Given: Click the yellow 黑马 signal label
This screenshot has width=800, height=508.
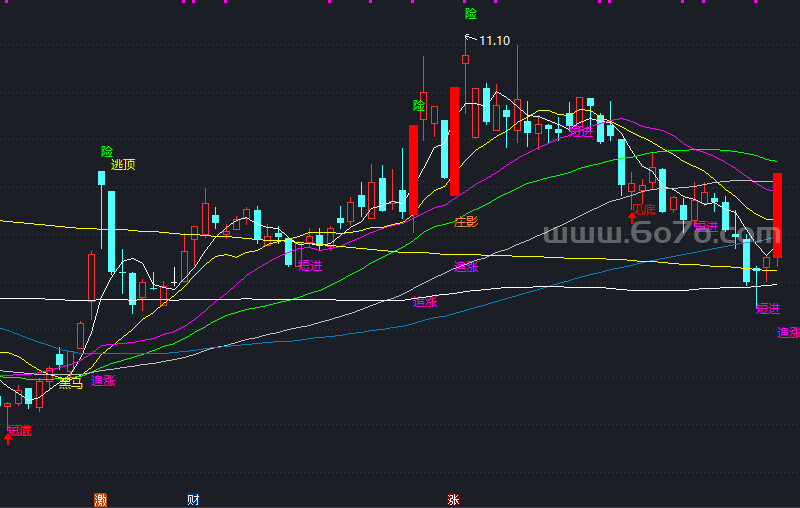Looking at the screenshot, I should tap(70, 383).
